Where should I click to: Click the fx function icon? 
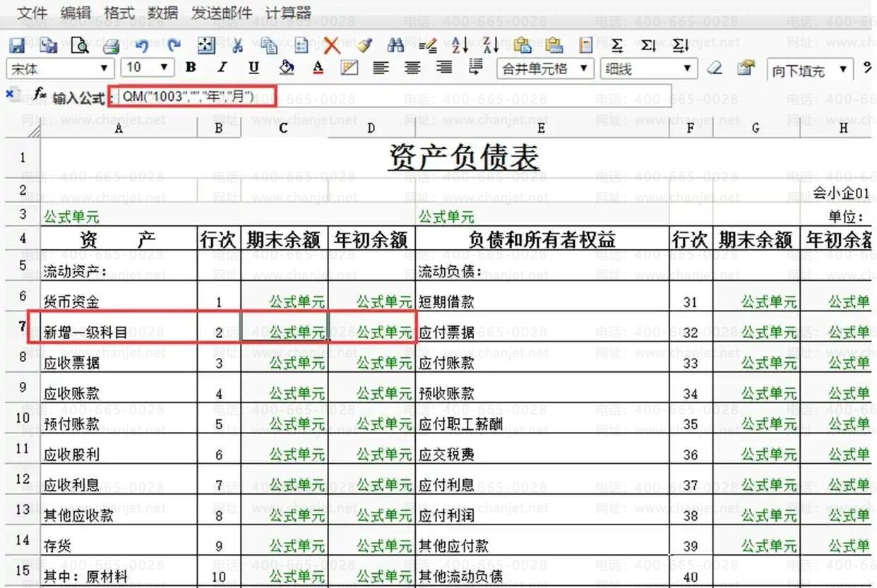pyautogui.click(x=40, y=94)
